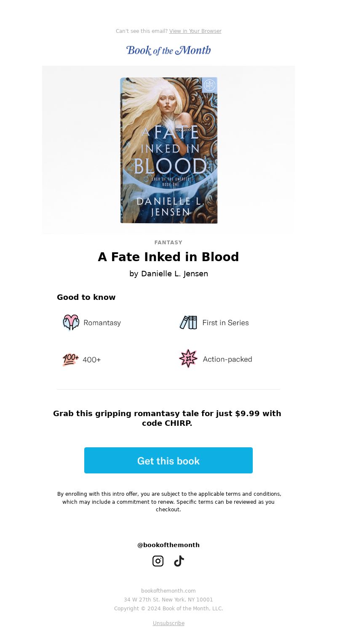Image resolution: width=337 pixels, height=644 pixels.
Task: Click the Action-packed label text
Action: pyautogui.click(x=227, y=359)
